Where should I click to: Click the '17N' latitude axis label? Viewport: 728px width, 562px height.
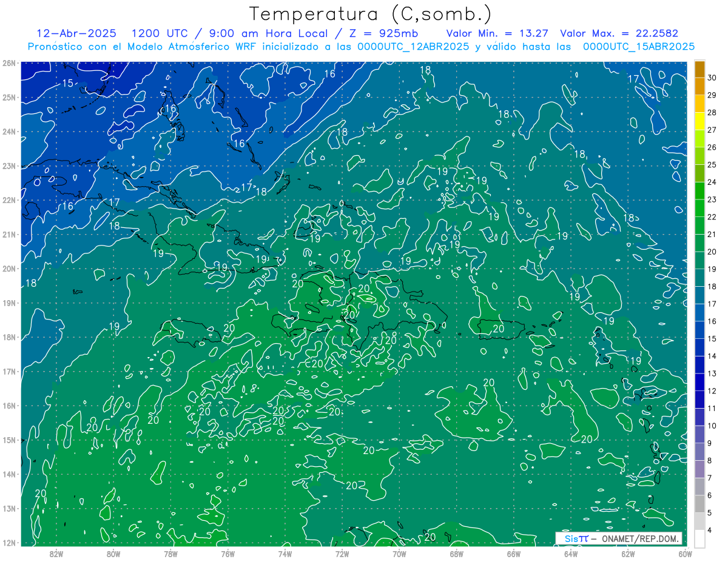click(9, 372)
